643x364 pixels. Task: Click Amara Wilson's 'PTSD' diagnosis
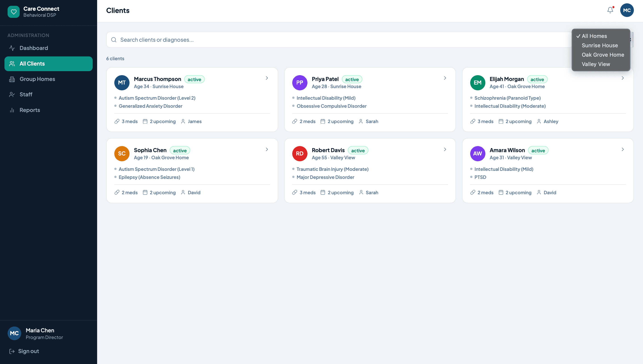480,177
